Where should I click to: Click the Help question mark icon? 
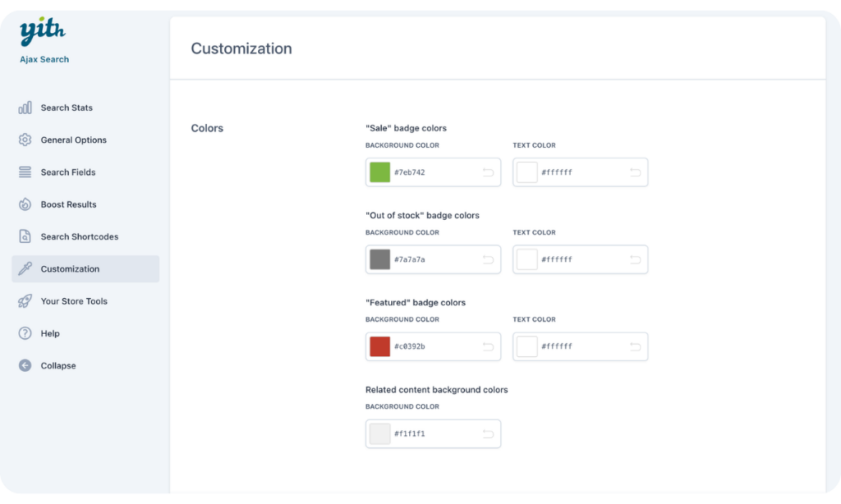pos(25,333)
